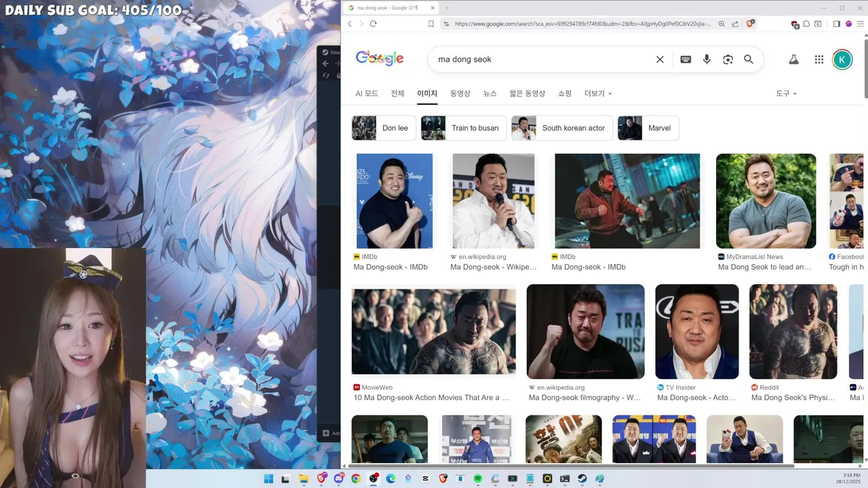The image size is (868, 488).
Task: Click the address bar URL field
Action: tap(582, 24)
